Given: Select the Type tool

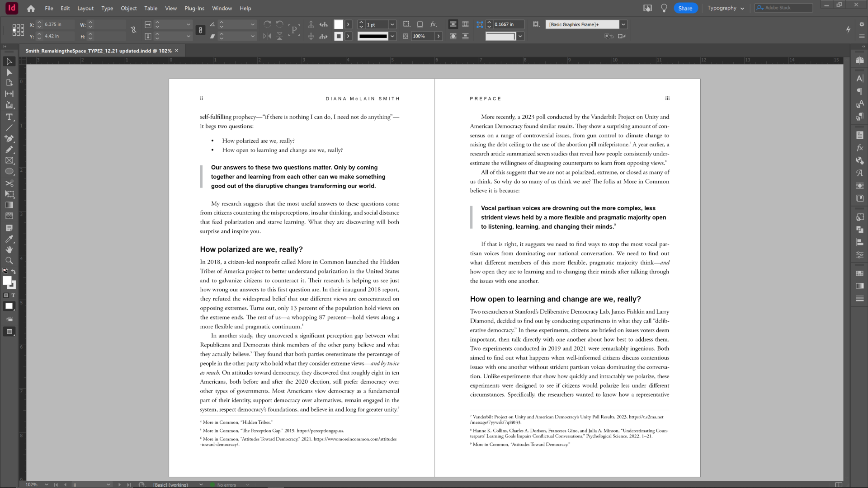Looking at the screenshot, I should pyautogui.click(x=9, y=117).
